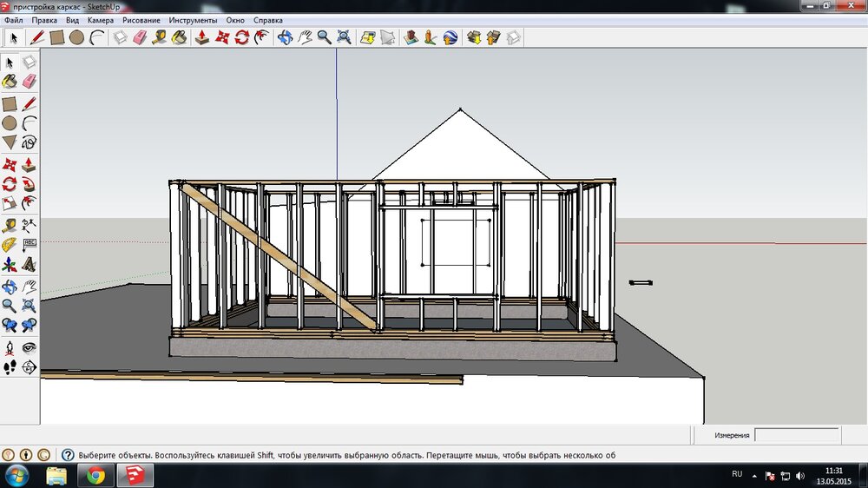Open the Камера menu
Image resolution: width=868 pixels, height=488 pixels.
pyautogui.click(x=100, y=19)
